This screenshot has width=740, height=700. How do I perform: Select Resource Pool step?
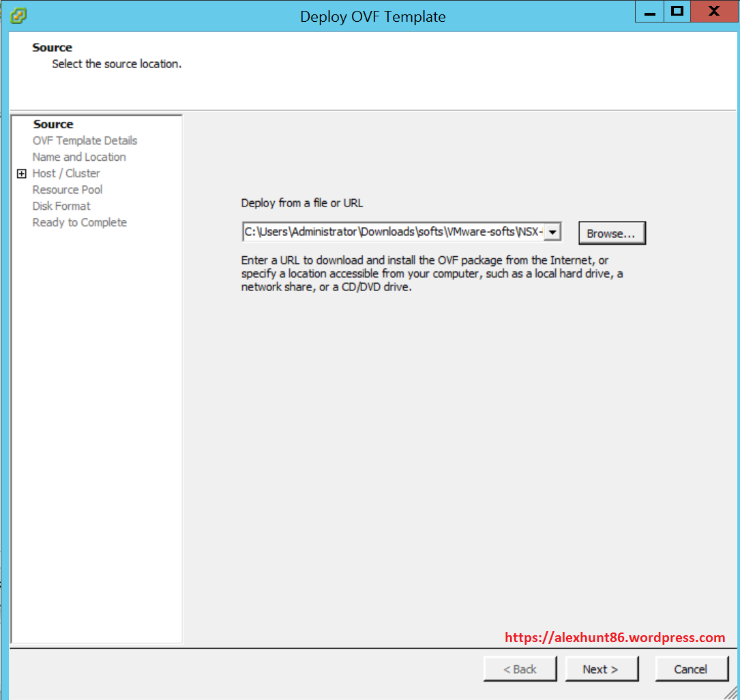coord(67,189)
